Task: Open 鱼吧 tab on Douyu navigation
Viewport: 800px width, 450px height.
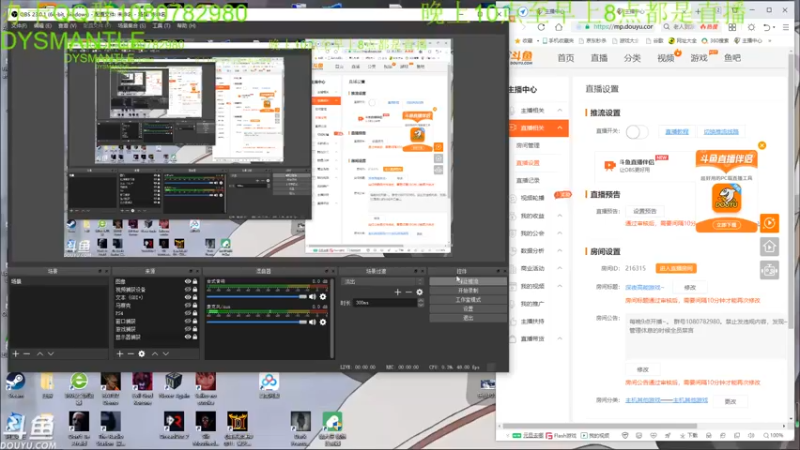Action: (732, 58)
